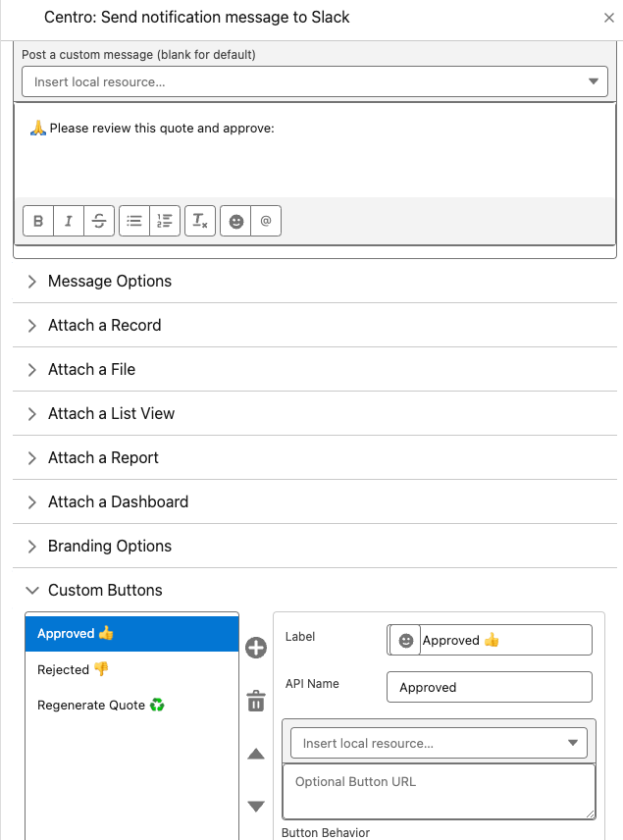623x840 pixels.
Task: Move selected button down in list
Action: [x=255, y=807]
